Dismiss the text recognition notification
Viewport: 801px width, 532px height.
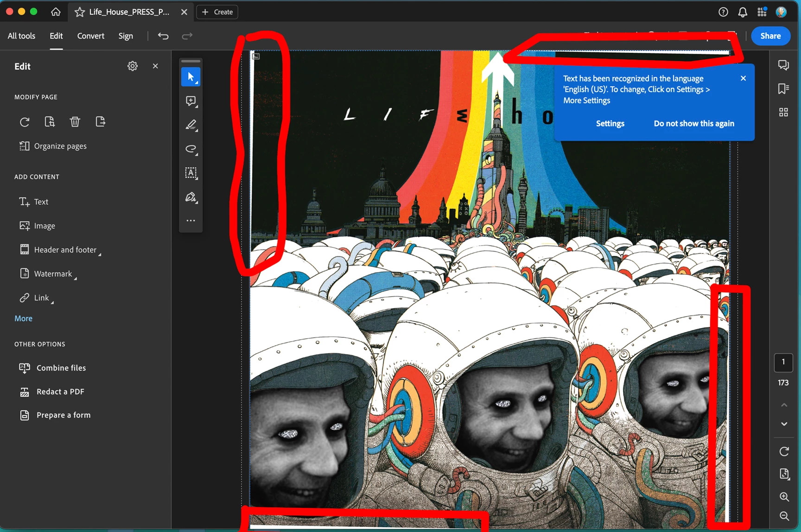point(743,78)
